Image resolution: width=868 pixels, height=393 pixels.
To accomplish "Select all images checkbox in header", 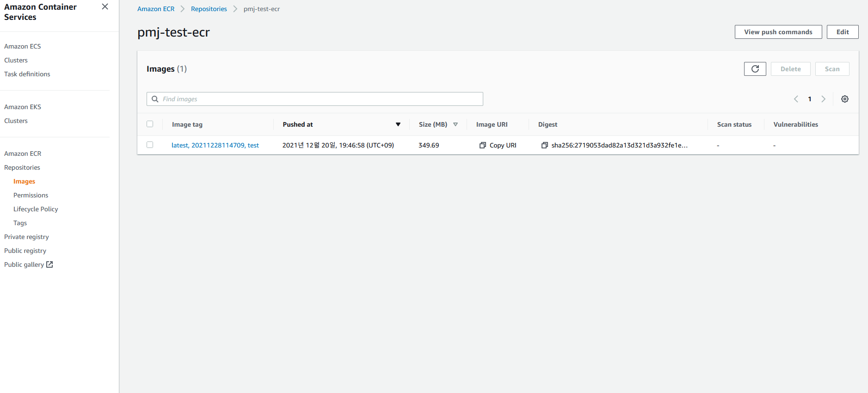I will 150,124.
